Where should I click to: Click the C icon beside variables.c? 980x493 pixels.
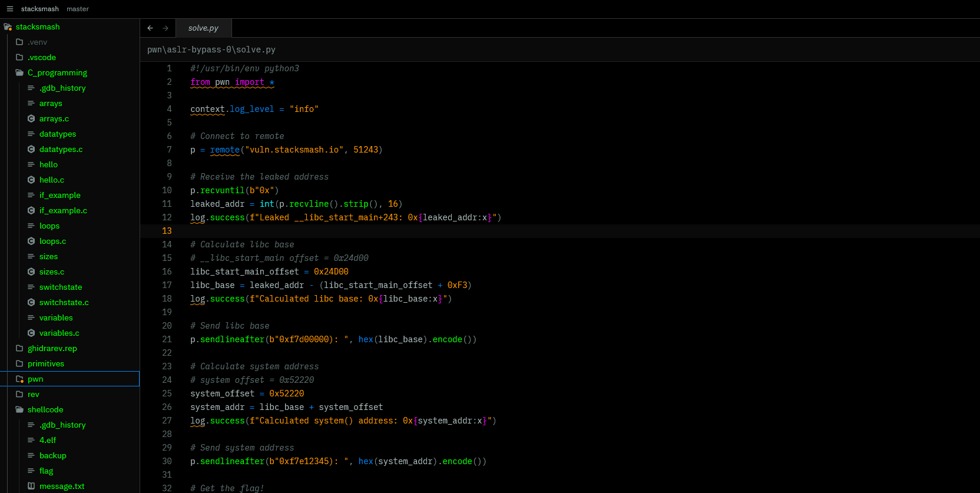pyautogui.click(x=31, y=333)
